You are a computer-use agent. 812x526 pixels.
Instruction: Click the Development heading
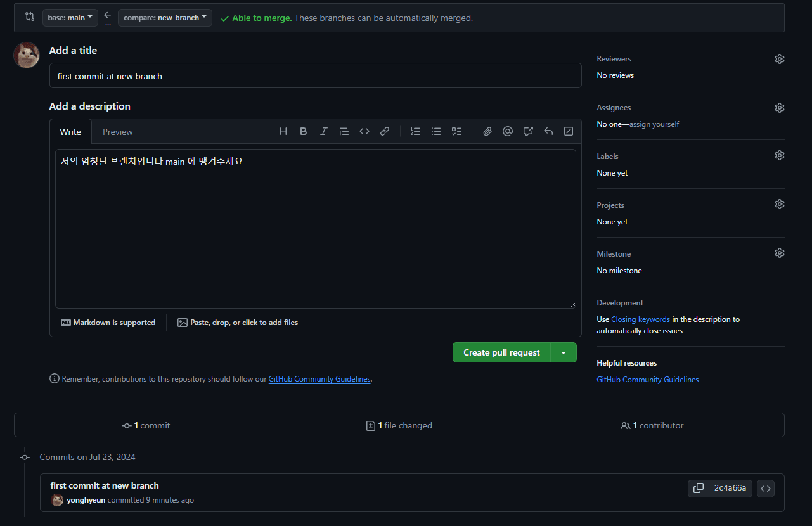(620, 303)
